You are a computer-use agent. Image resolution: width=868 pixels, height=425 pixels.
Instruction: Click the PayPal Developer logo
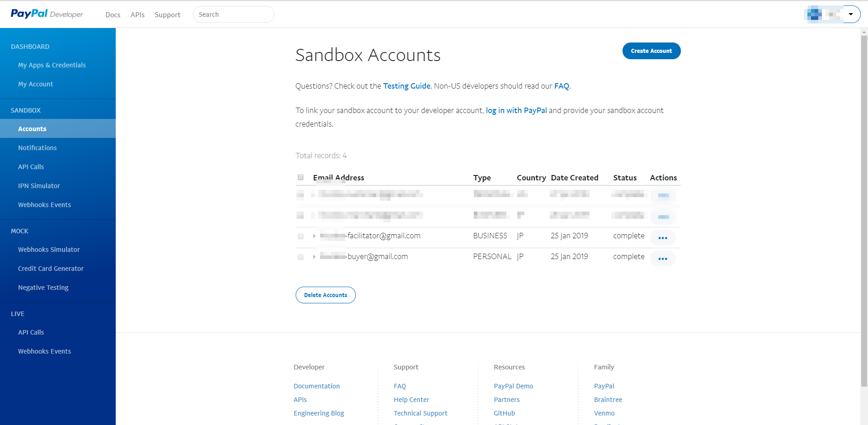(x=47, y=14)
